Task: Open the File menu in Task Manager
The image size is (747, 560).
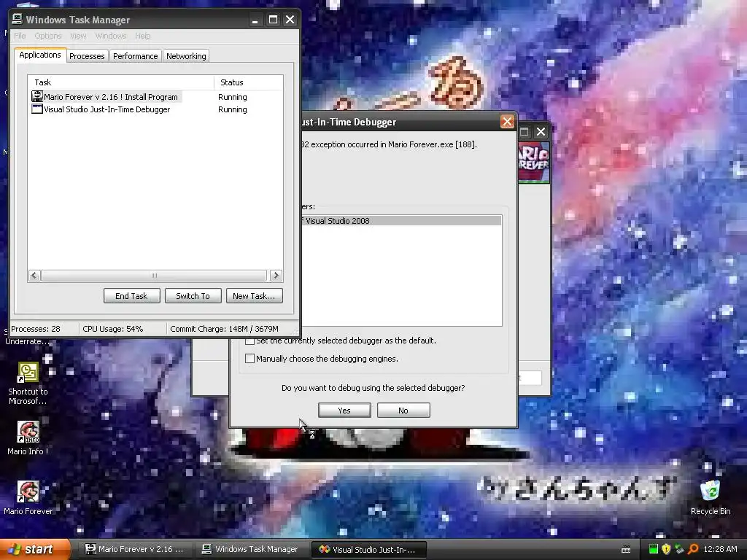Action: [x=20, y=36]
